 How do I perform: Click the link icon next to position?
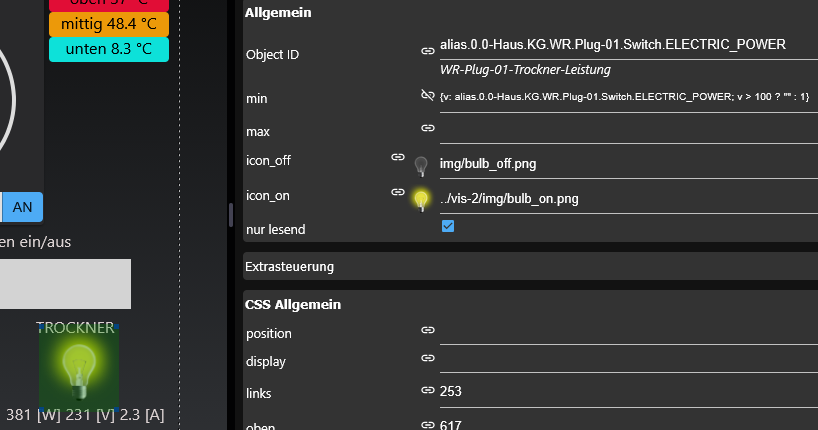(428, 329)
